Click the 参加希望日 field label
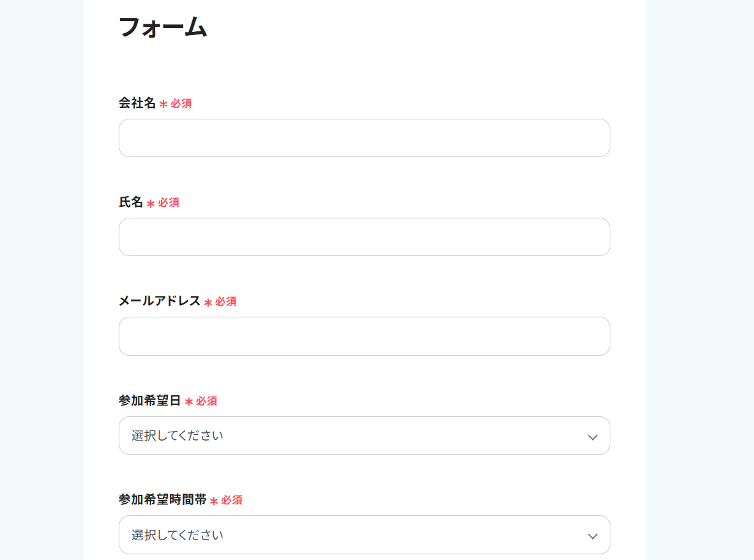 150,400
